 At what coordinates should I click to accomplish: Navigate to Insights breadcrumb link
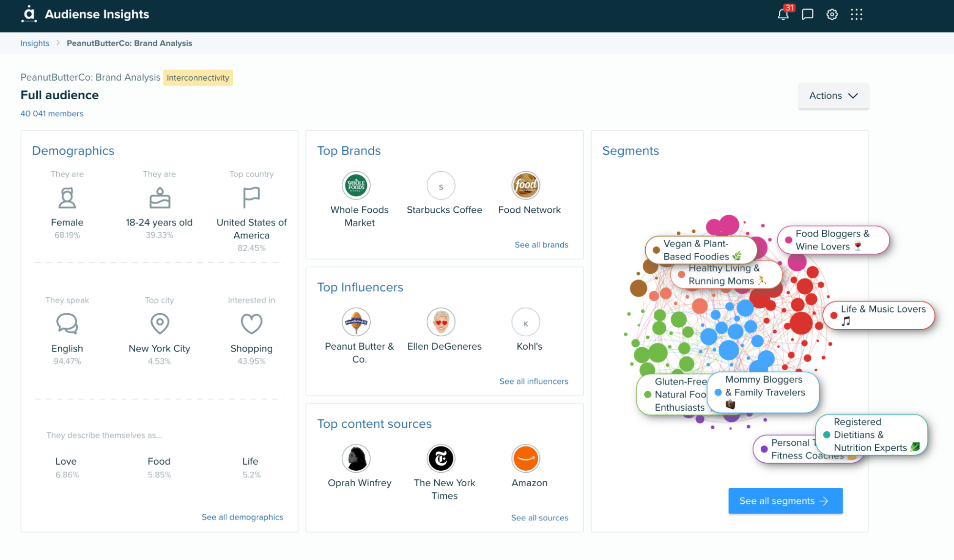click(x=35, y=43)
